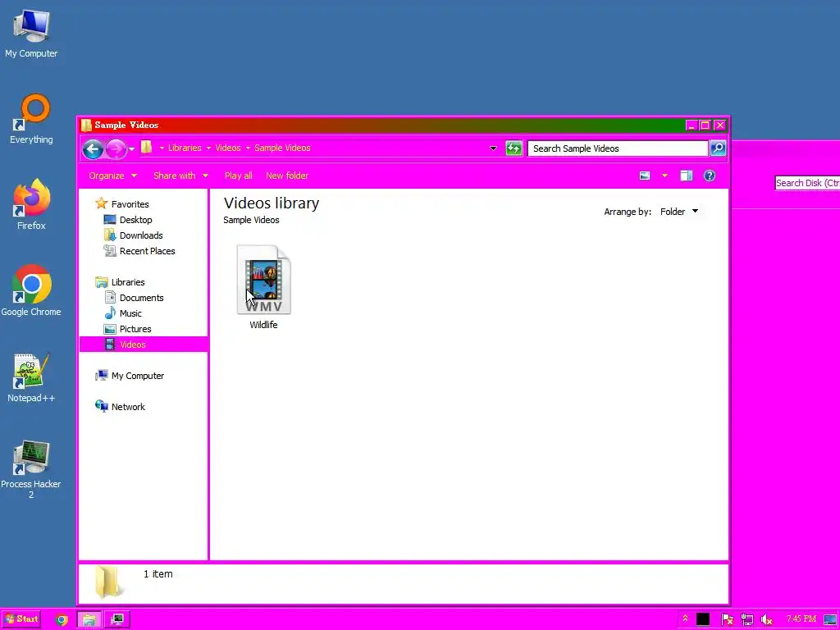Click the Forward navigation arrow
Viewport: 840px width, 630px height.
point(115,149)
